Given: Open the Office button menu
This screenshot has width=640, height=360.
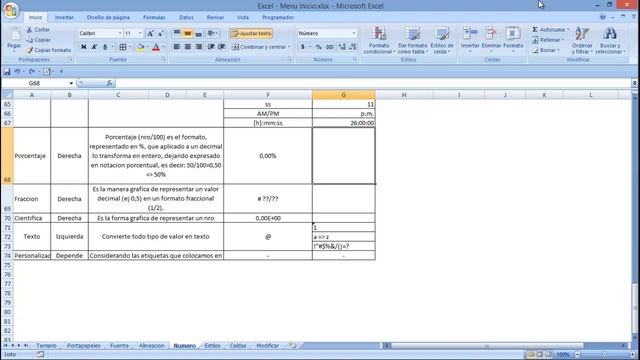Looking at the screenshot, I should (11, 11).
